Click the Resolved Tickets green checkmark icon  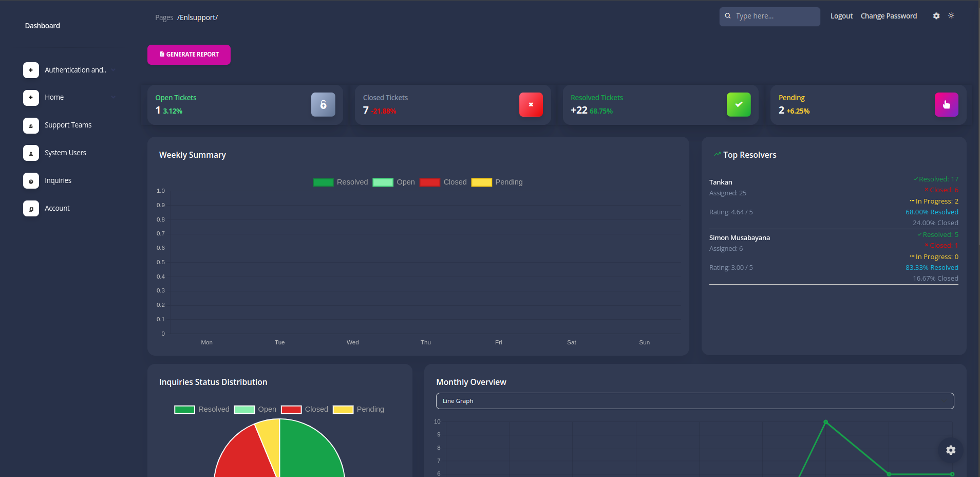pyautogui.click(x=738, y=105)
